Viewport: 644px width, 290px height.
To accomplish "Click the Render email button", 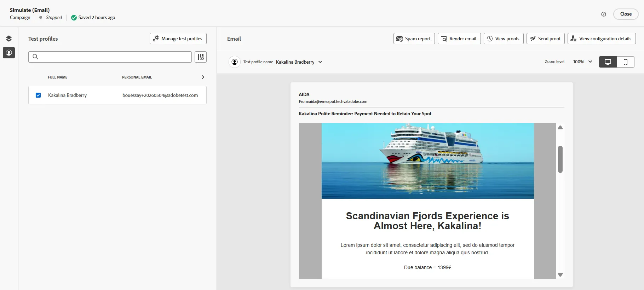I will click(x=459, y=39).
